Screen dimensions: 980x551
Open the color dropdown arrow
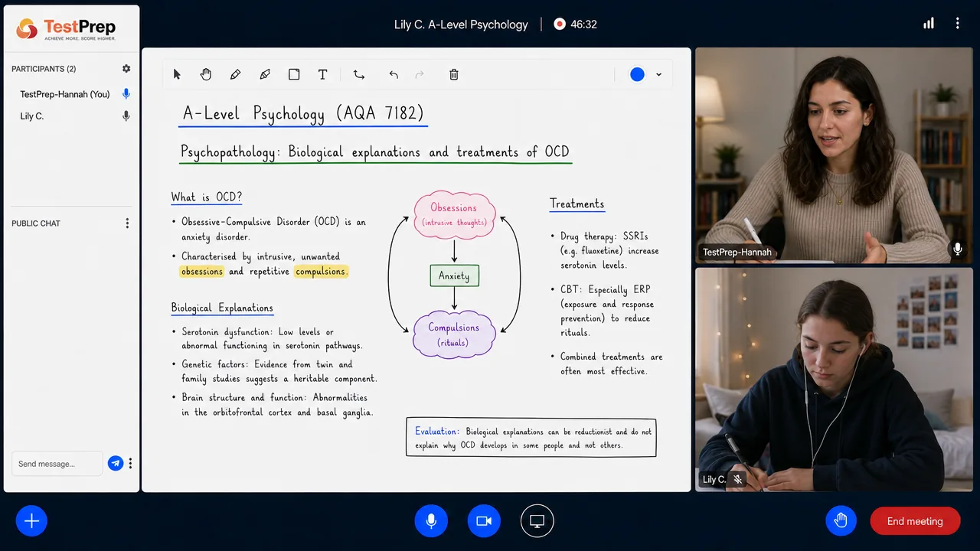658,74
